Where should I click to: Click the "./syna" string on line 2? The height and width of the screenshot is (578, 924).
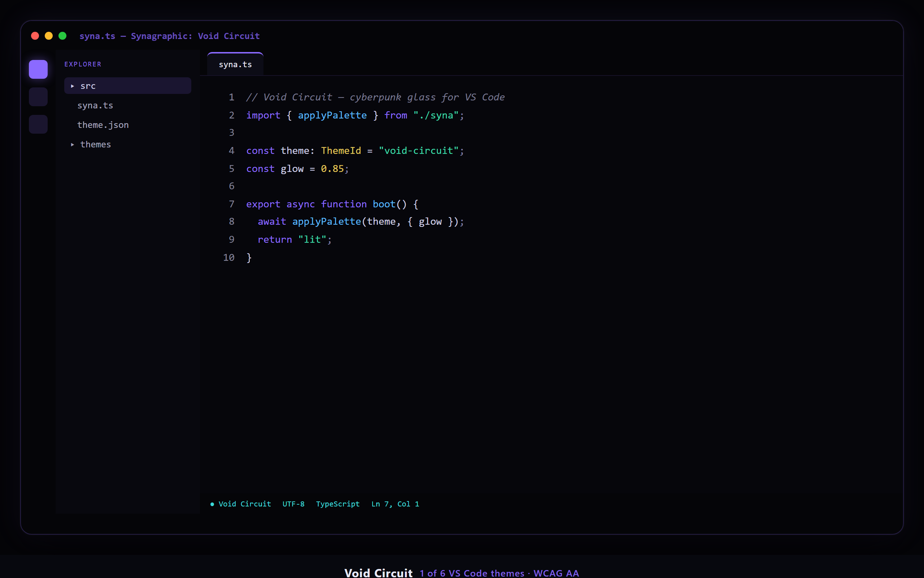436,115
